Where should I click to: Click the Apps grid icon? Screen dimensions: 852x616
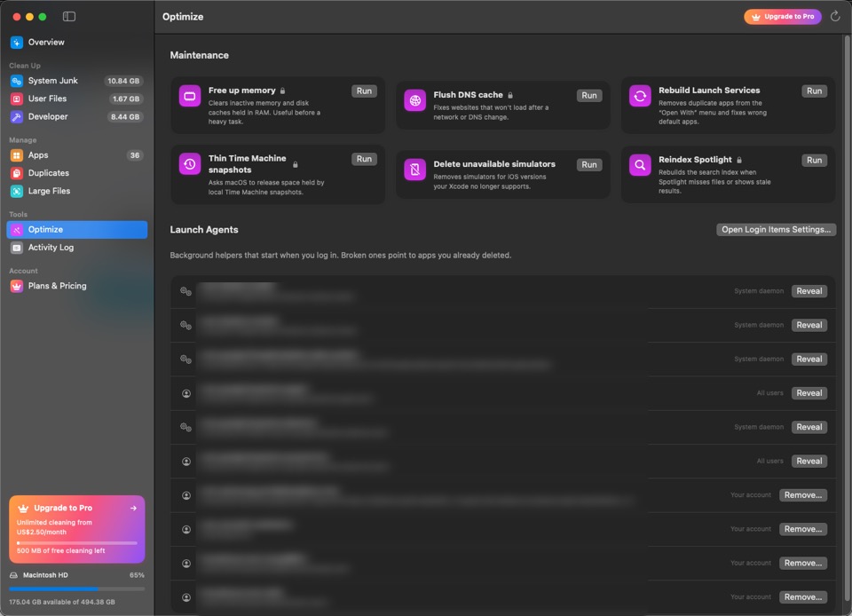coord(17,154)
